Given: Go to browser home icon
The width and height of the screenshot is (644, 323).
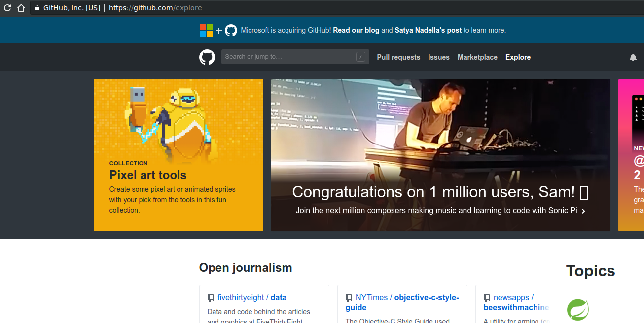Looking at the screenshot, I should click(x=21, y=8).
